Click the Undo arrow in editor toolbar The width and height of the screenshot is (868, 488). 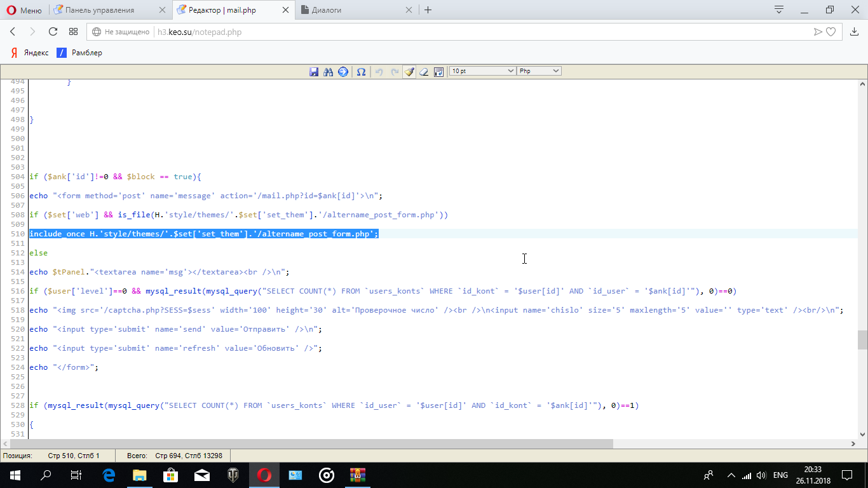coord(379,72)
